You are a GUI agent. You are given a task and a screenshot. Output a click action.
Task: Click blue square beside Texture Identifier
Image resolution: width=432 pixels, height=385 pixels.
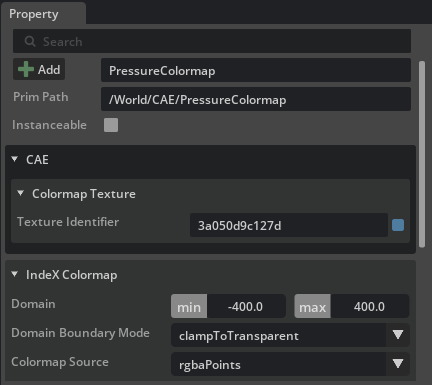(398, 225)
